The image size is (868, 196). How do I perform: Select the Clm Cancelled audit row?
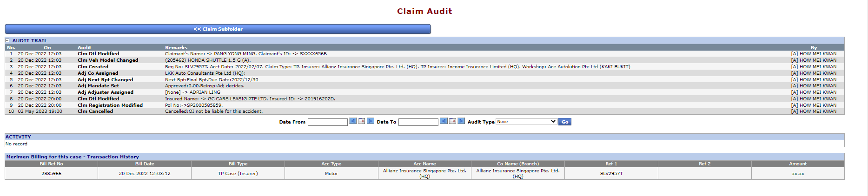coord(95,111)
